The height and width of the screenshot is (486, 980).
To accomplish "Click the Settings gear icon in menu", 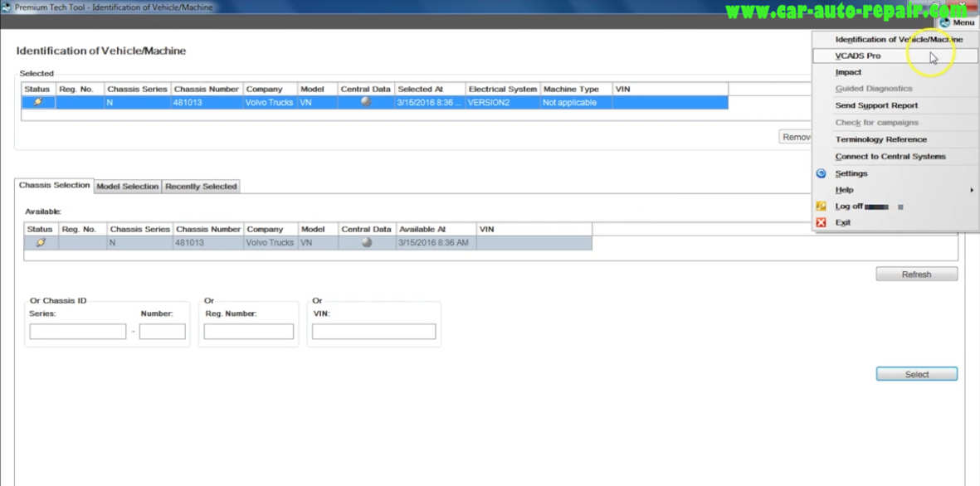I will [822, 173].
